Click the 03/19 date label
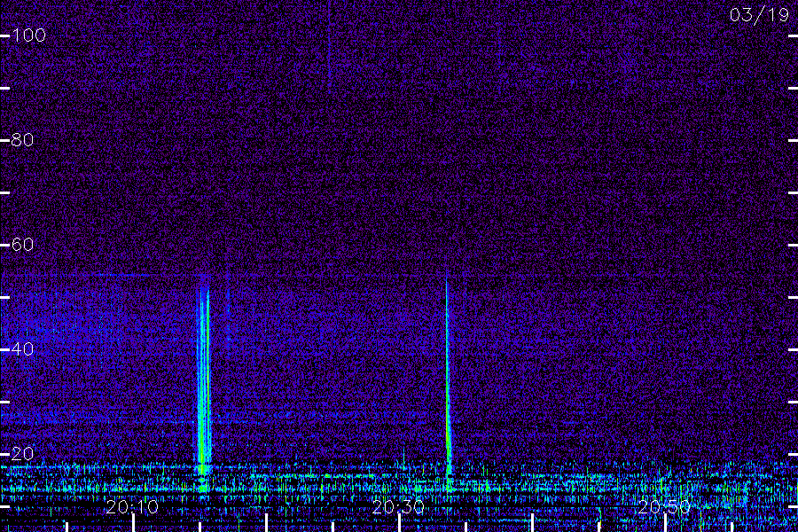The width and height of the screenshot is (798, 532). click(x=759, y=15)
